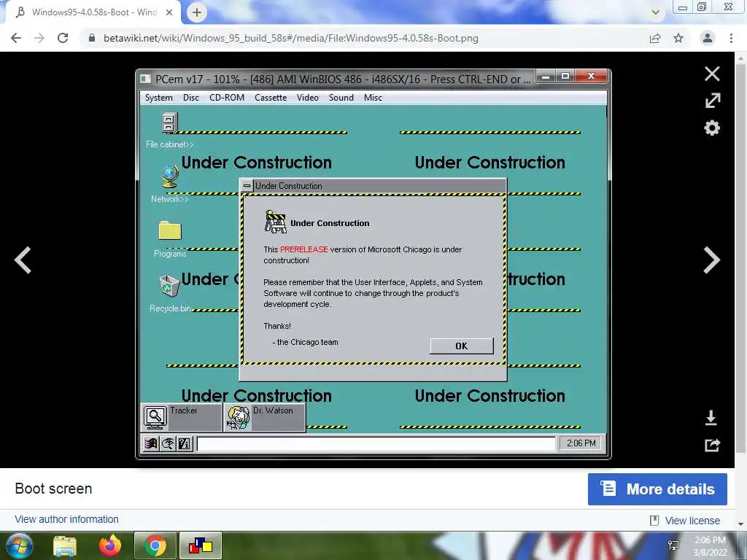
Task: Show the previous image
Action: coord(23,260)
